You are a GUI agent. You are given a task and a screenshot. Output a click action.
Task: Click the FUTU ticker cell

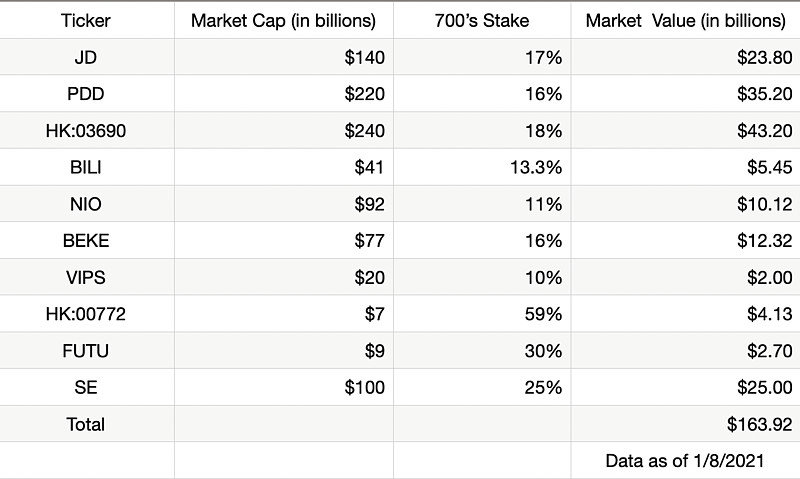click(x=85, y=350)
